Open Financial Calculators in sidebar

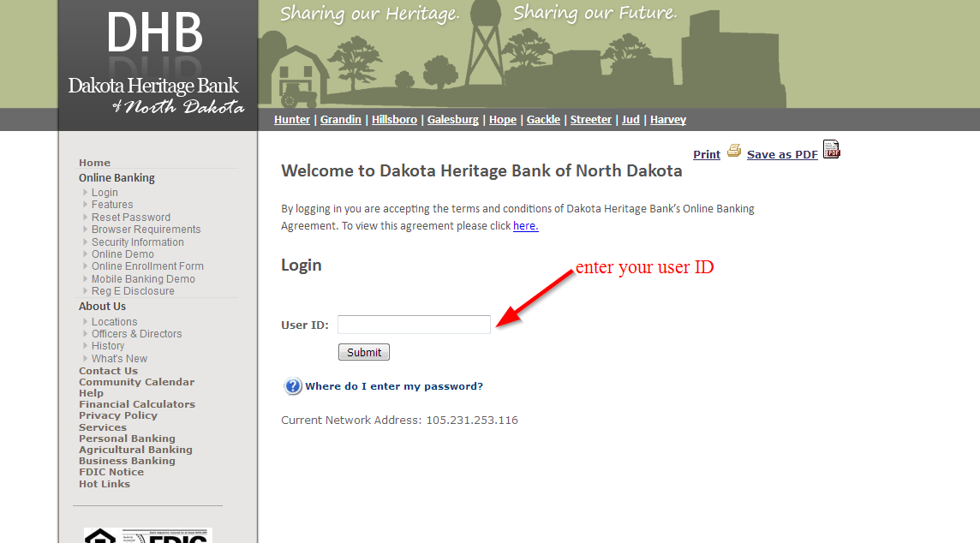click(x=137, y=404)
